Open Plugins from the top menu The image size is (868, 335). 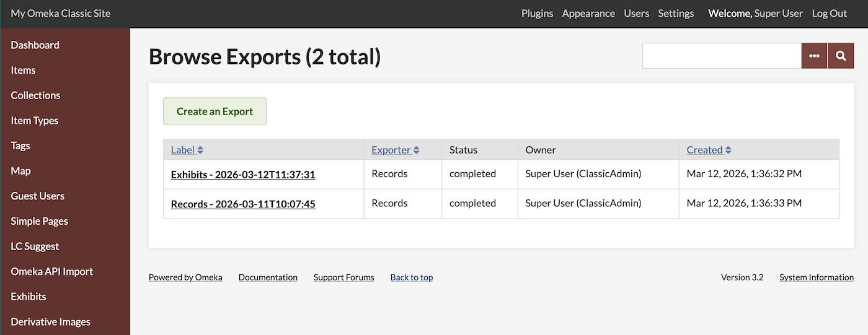[537, 14]
